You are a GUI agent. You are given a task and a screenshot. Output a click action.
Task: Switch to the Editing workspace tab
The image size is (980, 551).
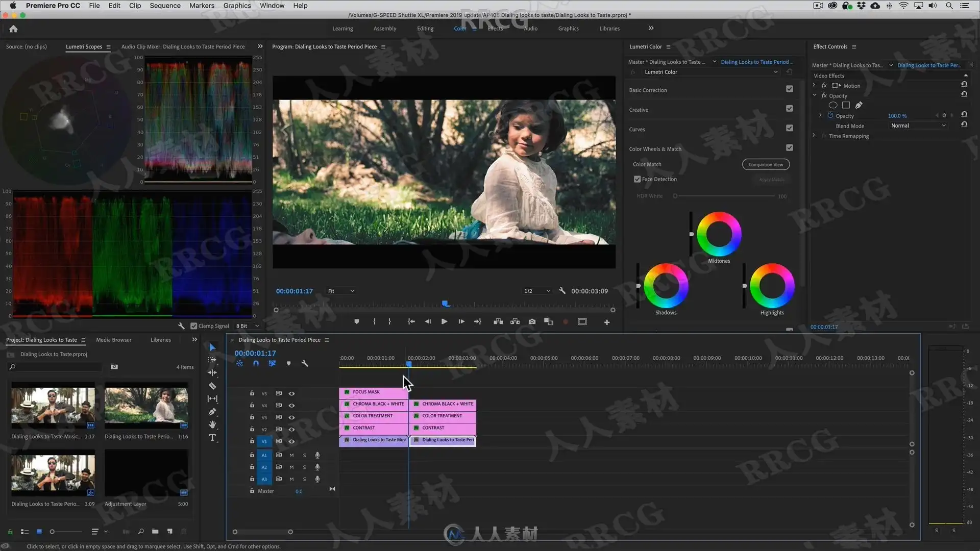point(425,29)
